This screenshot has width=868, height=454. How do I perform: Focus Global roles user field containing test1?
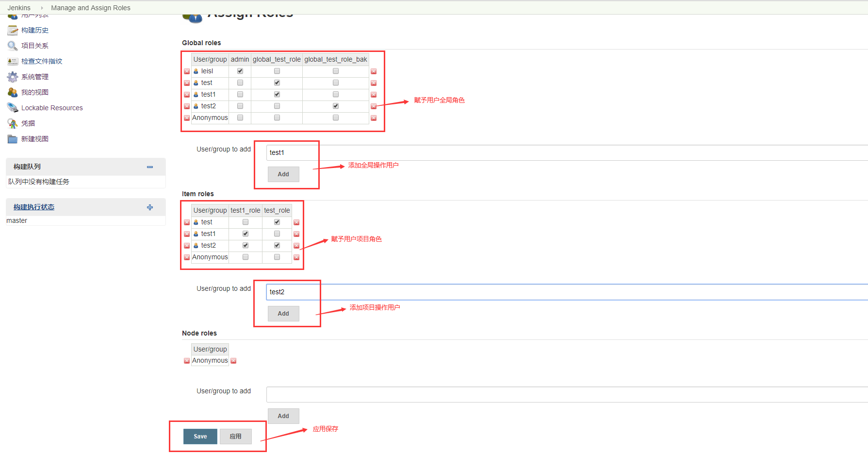[x=567, y=152]
